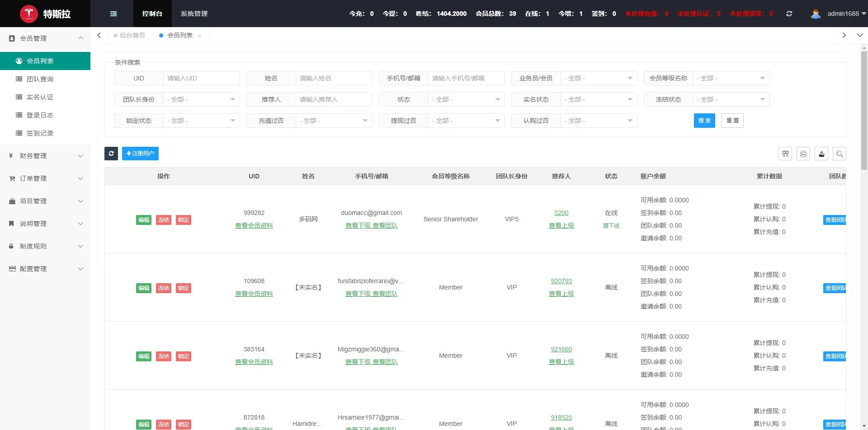Open 实名认证 in sidebar
Image resolution: width=868 pixels, height=430 pixels.
(45, 97)
